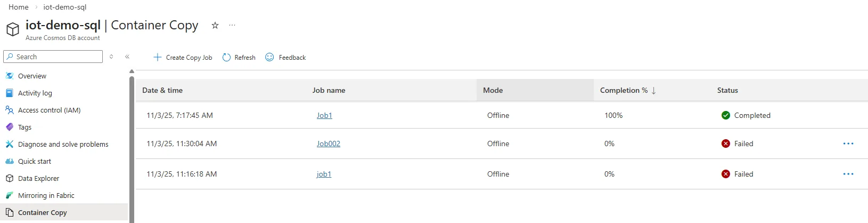Open the Overview page
The height and width of the screenshot is (223, 868).
click(32, 76)
